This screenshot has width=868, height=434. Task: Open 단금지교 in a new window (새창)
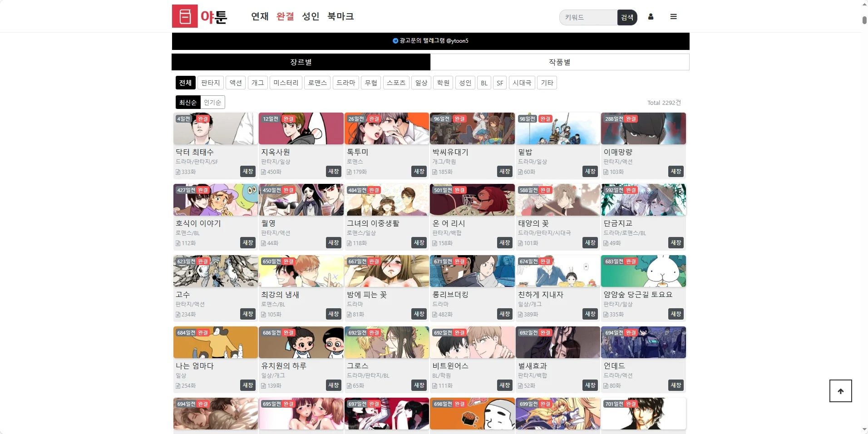pyautogui.click(x=676, y=242)
